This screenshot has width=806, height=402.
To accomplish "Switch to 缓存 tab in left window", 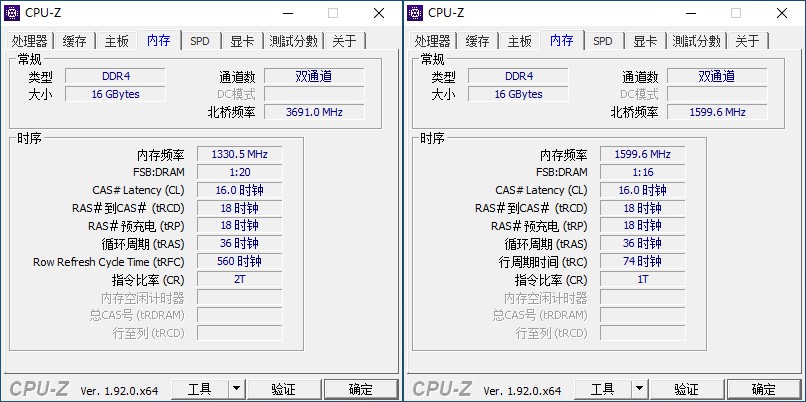I will click(x=74, y=41).
